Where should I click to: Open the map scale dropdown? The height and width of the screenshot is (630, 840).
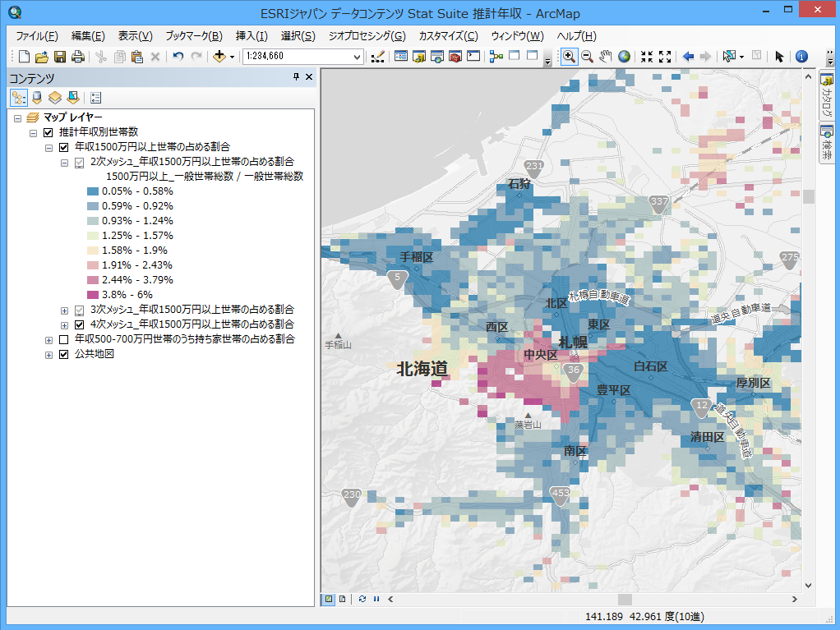pos(357,56)
